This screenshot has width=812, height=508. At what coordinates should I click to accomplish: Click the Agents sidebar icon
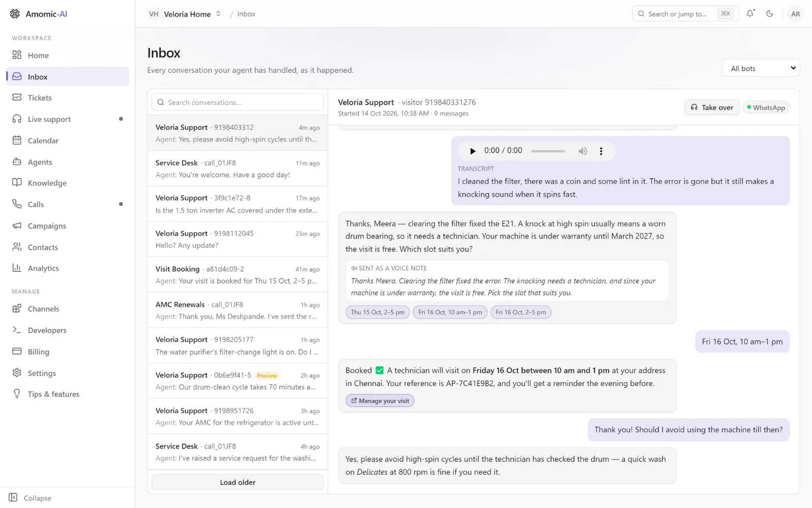coord(17,162)
